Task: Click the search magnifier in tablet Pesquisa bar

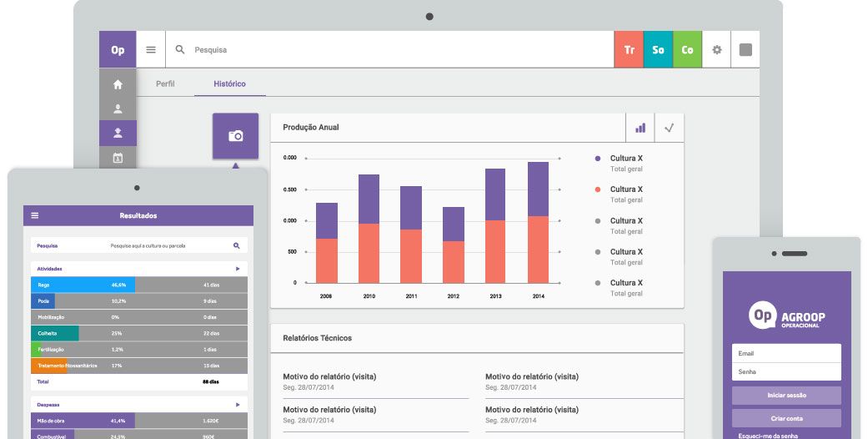Action: pos(237,245)
